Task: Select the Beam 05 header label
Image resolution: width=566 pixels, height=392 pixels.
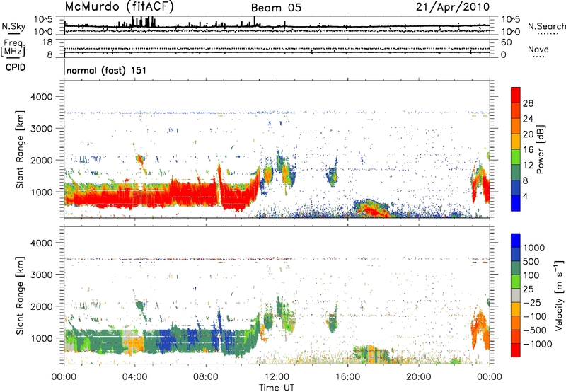Action: coord(276,8)
